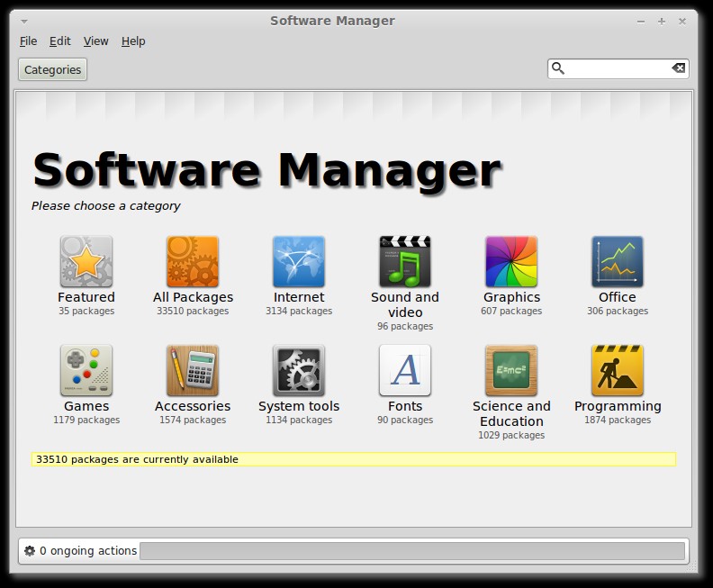This screenshot has height=588, width=713.
Task: Select the Fonts letter A icon
Action: coord(405,370)
